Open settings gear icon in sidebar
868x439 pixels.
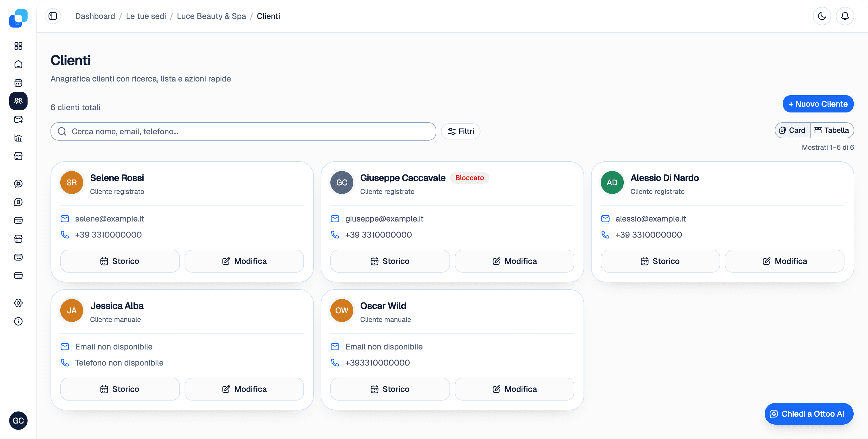pos(18,303)
